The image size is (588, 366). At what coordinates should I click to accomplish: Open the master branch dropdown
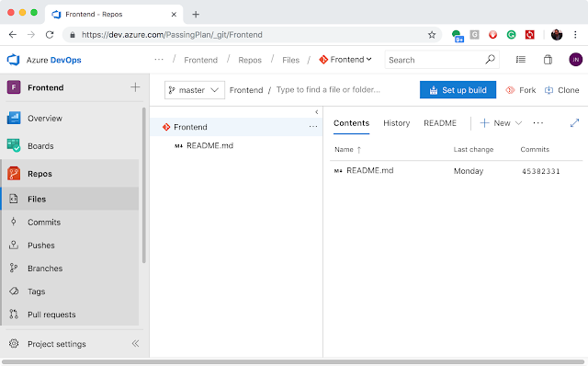(195, 90)
